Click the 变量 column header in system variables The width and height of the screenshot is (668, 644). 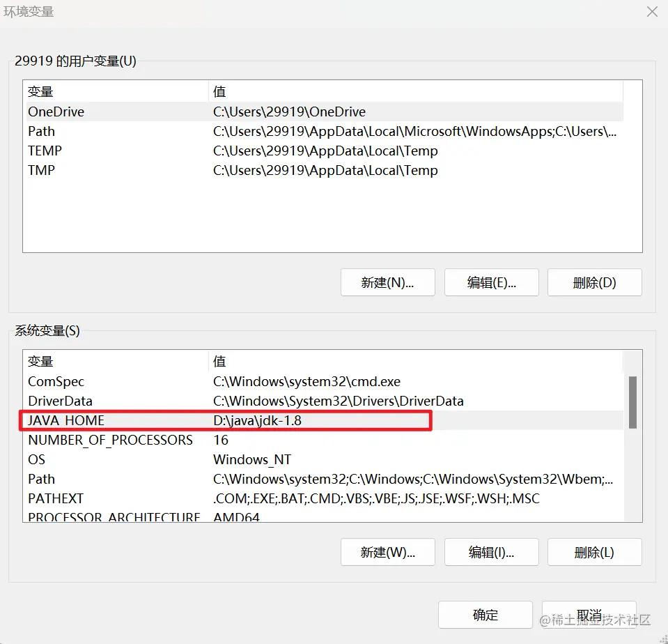click(x=117, y=362)
